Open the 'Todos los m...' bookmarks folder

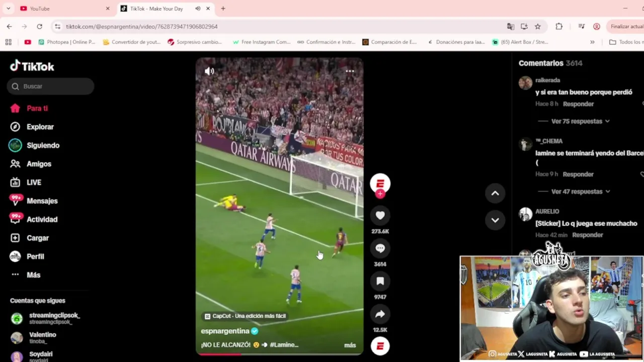point(626,42)
